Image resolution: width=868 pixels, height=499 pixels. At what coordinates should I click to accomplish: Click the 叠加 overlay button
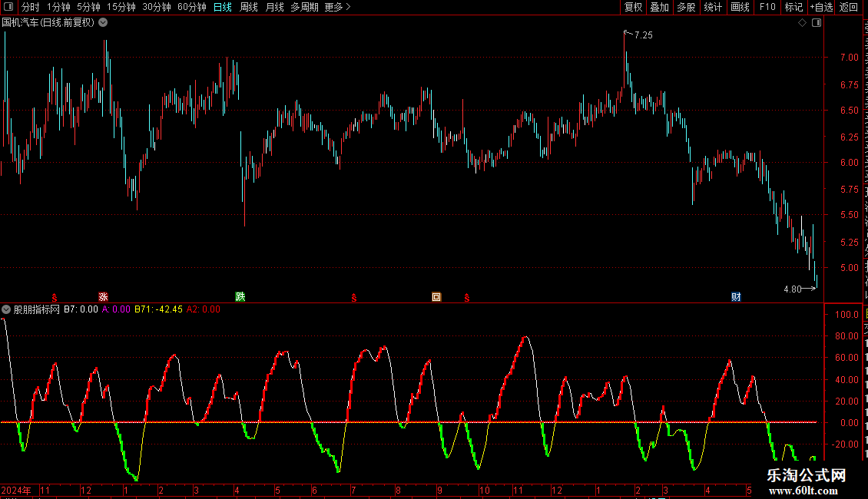click(x=659, y=7)
